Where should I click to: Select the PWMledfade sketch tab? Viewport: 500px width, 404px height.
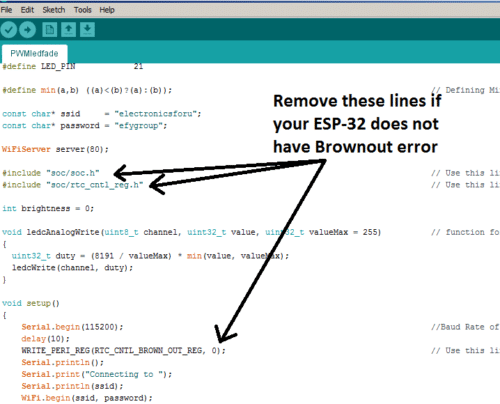click(34, 54)
